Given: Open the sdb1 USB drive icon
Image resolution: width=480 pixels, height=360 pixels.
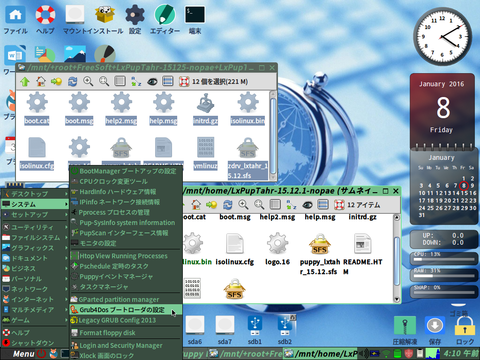Looking at the screenshot, I should 255,330.
